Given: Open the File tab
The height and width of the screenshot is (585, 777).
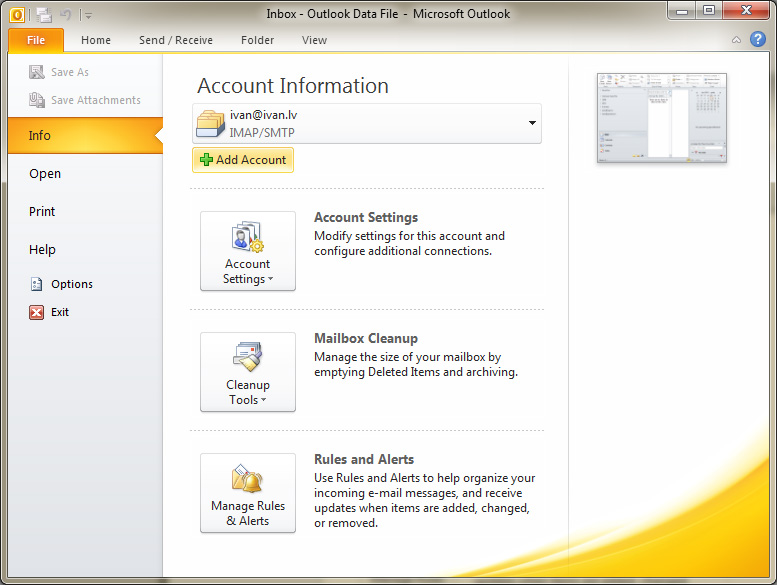Looking at the screenshot, I should [x=36, y=40].
